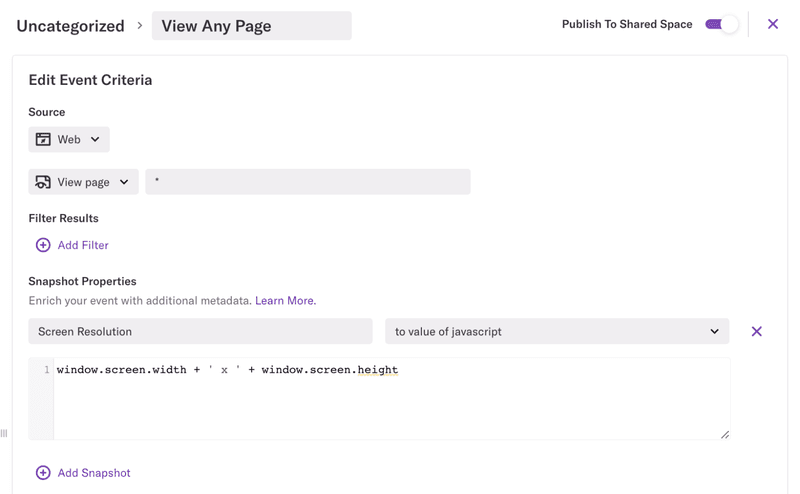Close the event editor with the top X
The width and height of the screenshot is (800, 494).
(x=772, y=24)
